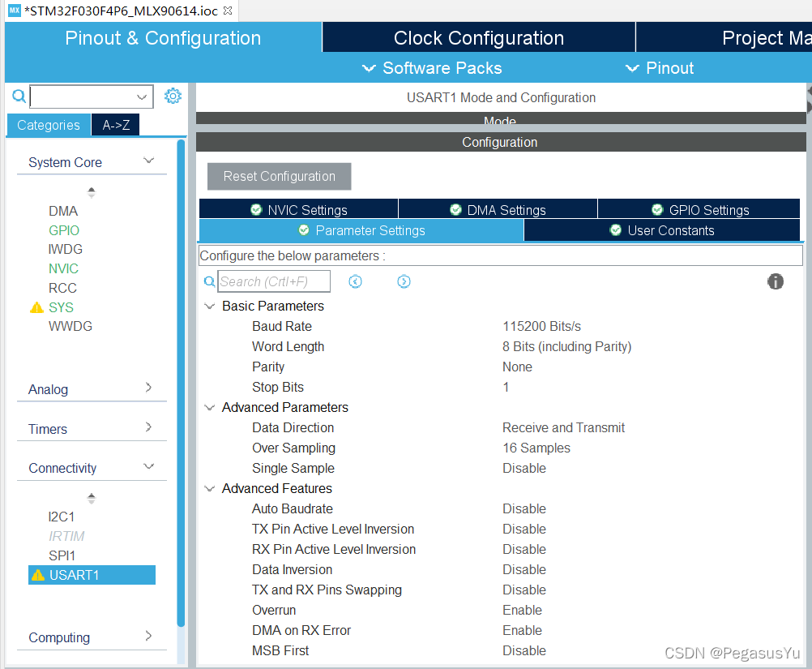
Task: Click System Core list sort arrows
Action: [92, 193]
